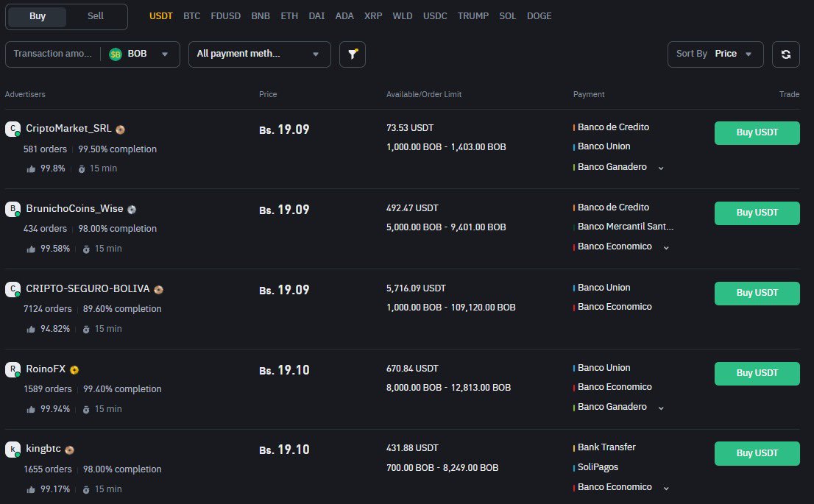814x504 pixels.
Task: Click the filter funnel icon
Action: [x=353, y=54]
